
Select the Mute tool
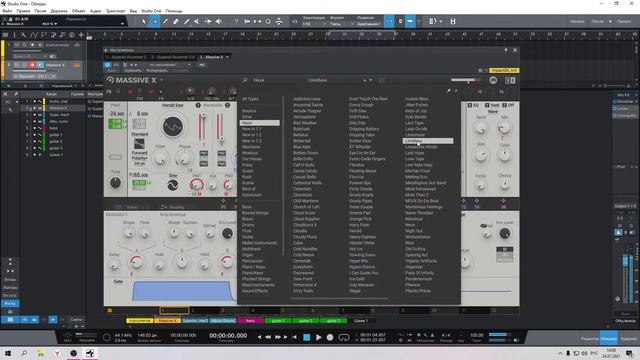pos(197,21)
